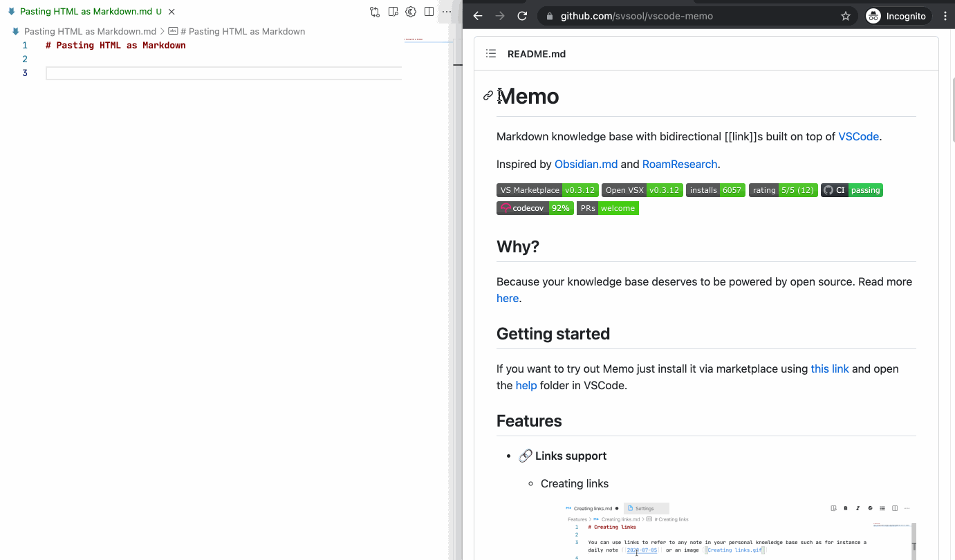Screen dimensions: 955x560
Task: Open the markdown preview to the side
Action: click(x=393, y=12)
